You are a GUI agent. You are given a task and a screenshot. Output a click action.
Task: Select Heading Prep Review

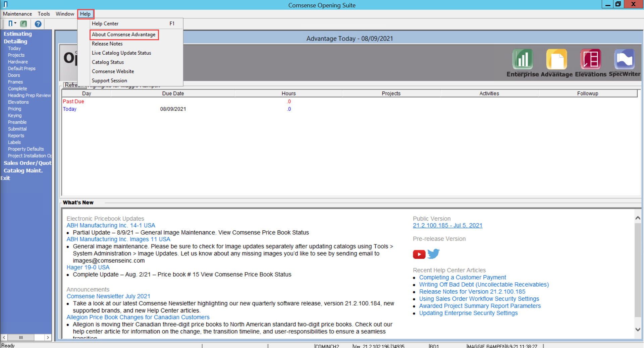tap(29, 95)
